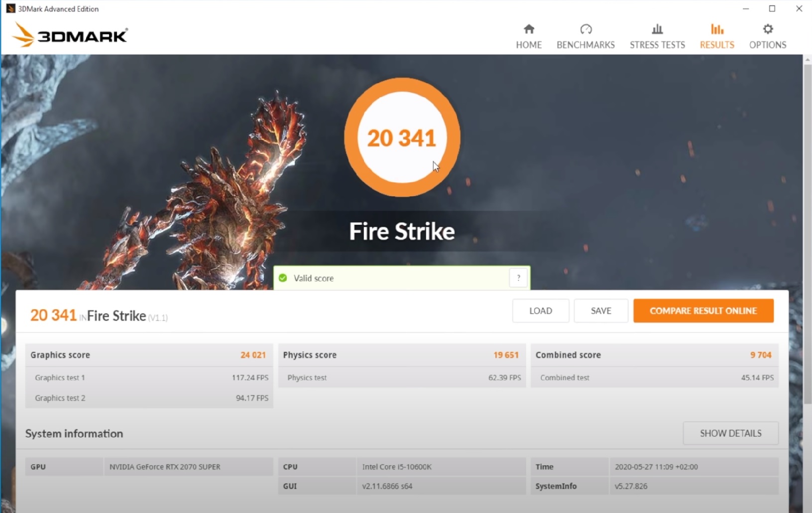
Task: Minimize the 3DMark window
Action: click(745, 8)
